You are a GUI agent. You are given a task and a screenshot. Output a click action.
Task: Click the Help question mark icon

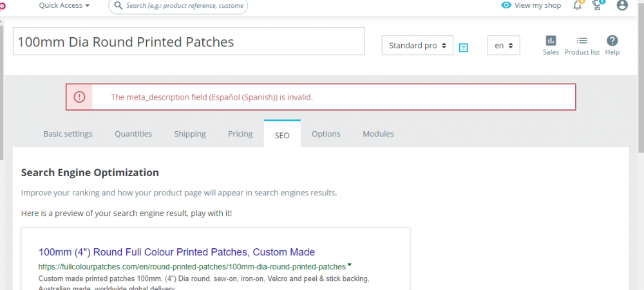tap(612, 41)
